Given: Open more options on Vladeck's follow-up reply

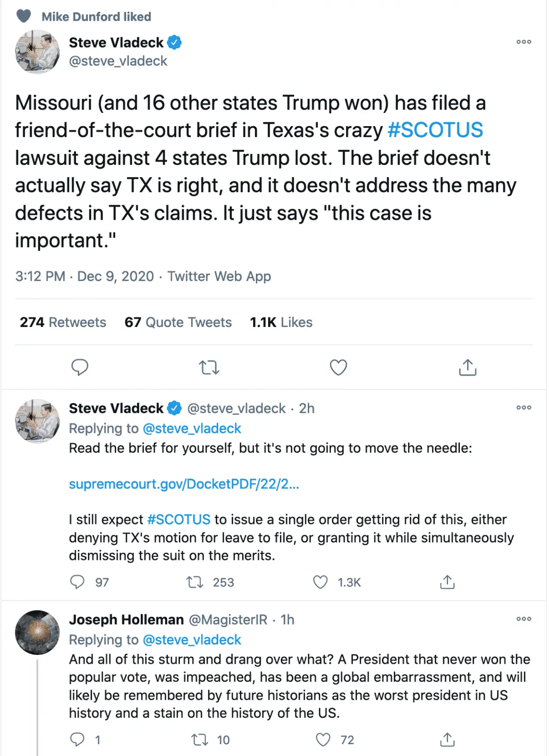Looking at the screenshot, I should pyautogui.click(x=524, y=407).
